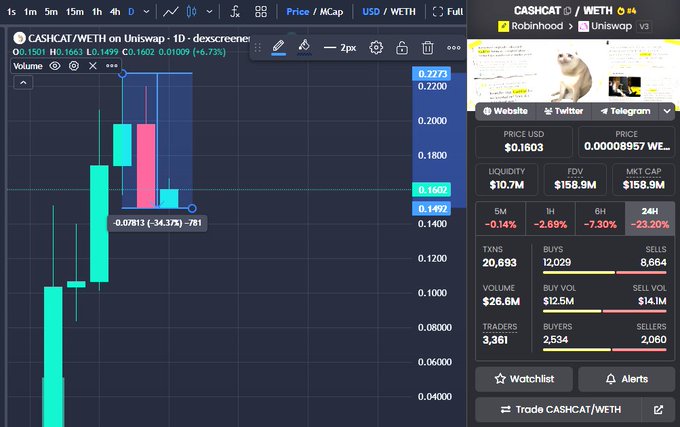Viewport: 680px width, 427px height.
Task: Select the 6H change tab
Action: [600, 218]
